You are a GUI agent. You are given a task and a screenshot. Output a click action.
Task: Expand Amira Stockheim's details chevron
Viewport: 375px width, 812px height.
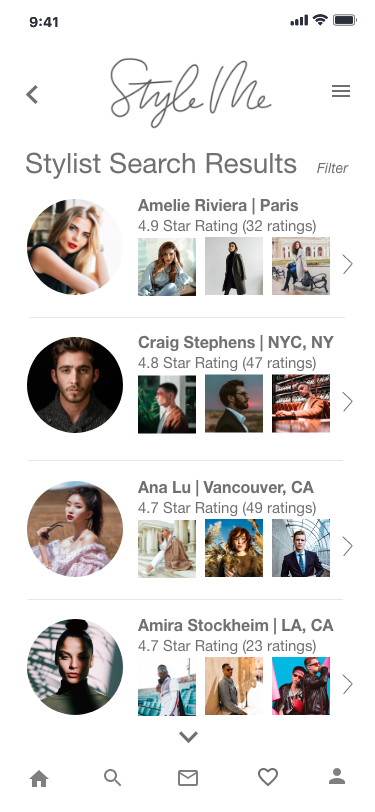tap(348, 685)
